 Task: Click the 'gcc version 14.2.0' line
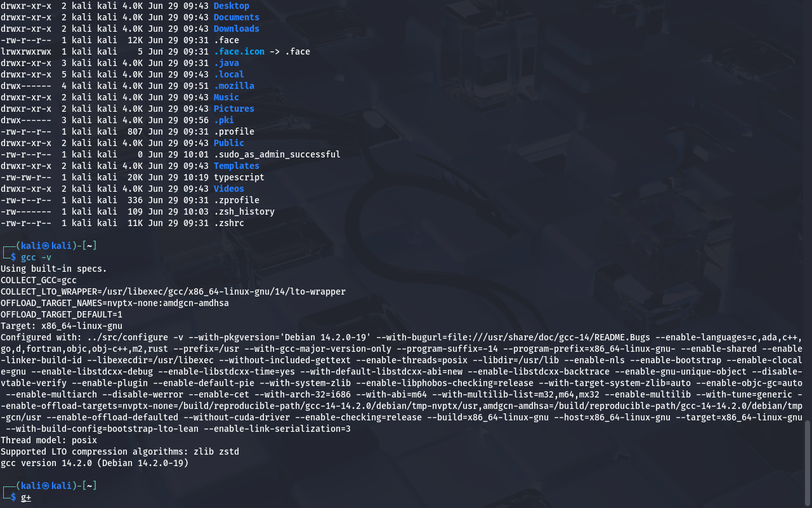pos(95,463)
